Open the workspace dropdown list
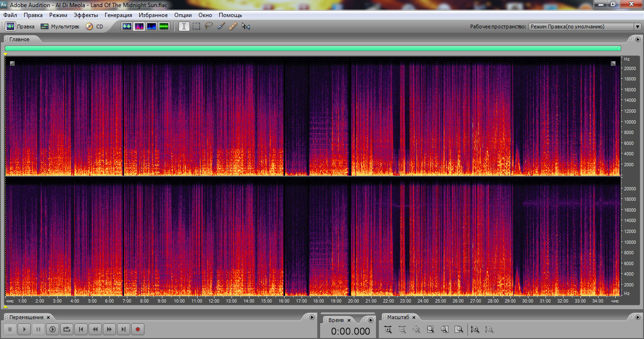Screen dimensions: 644x339 point(637,27)
